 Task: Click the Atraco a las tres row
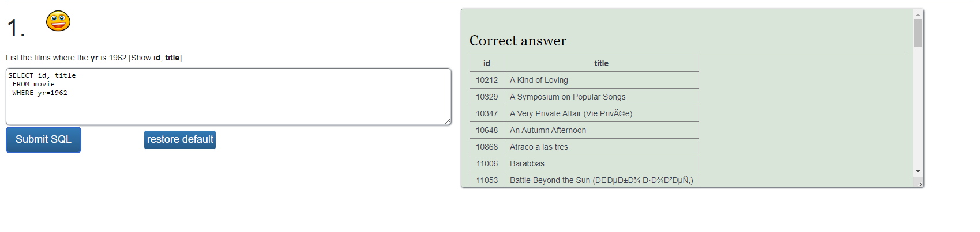coord(584,147)
